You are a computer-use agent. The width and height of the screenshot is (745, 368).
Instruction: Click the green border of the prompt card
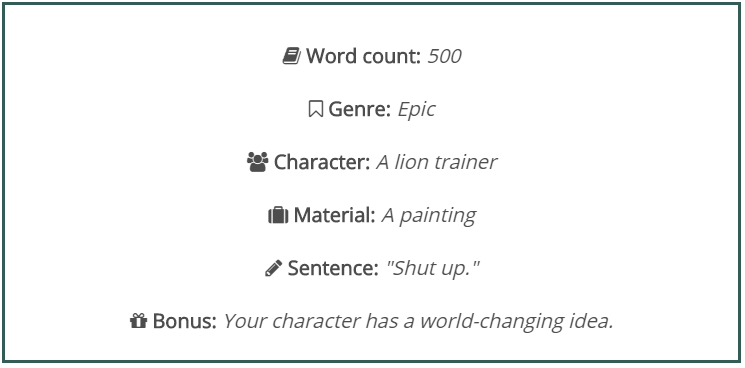click(372, 4)
